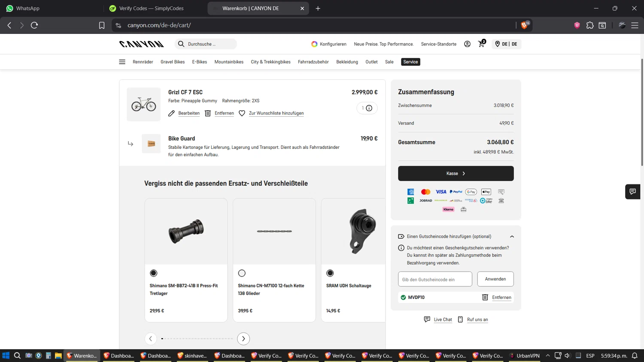Open the DE | DE region selector

506,44
